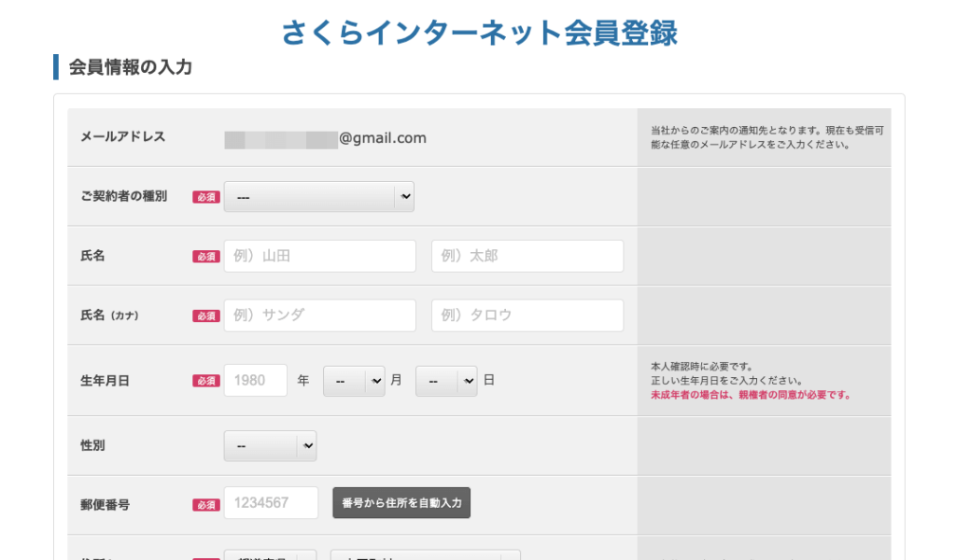Open the birth month (月) dropdown
This screenshot has width=956, height=560.
354,381
